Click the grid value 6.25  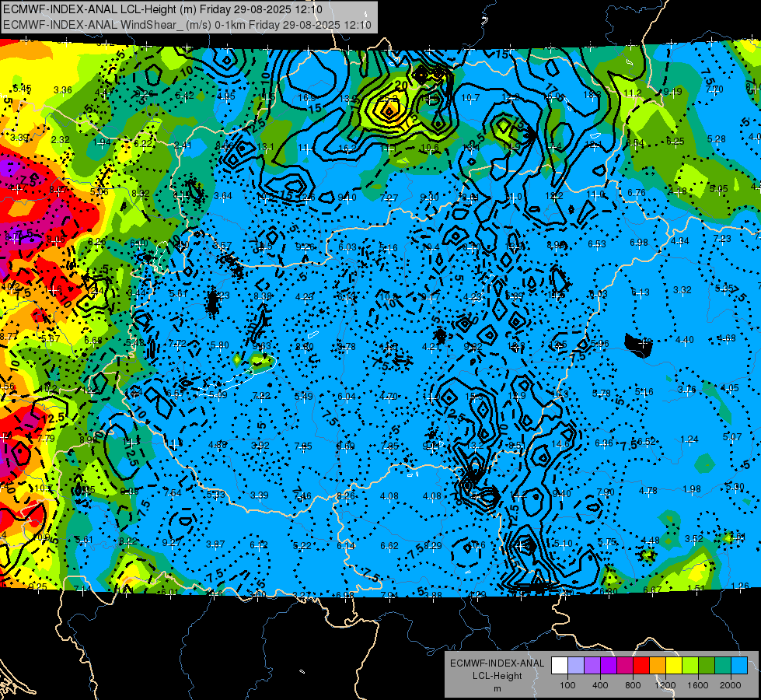675,142
